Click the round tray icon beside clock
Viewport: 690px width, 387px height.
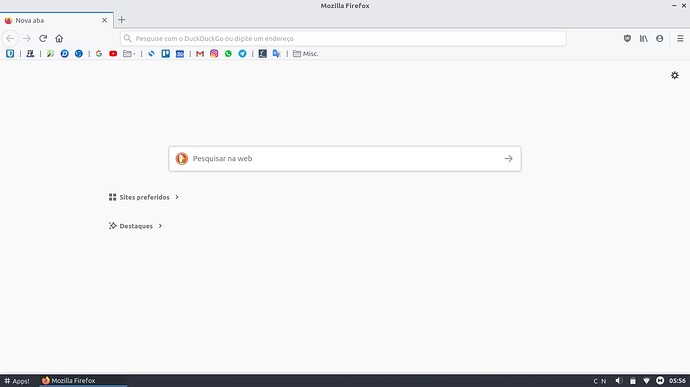[660, 381]
